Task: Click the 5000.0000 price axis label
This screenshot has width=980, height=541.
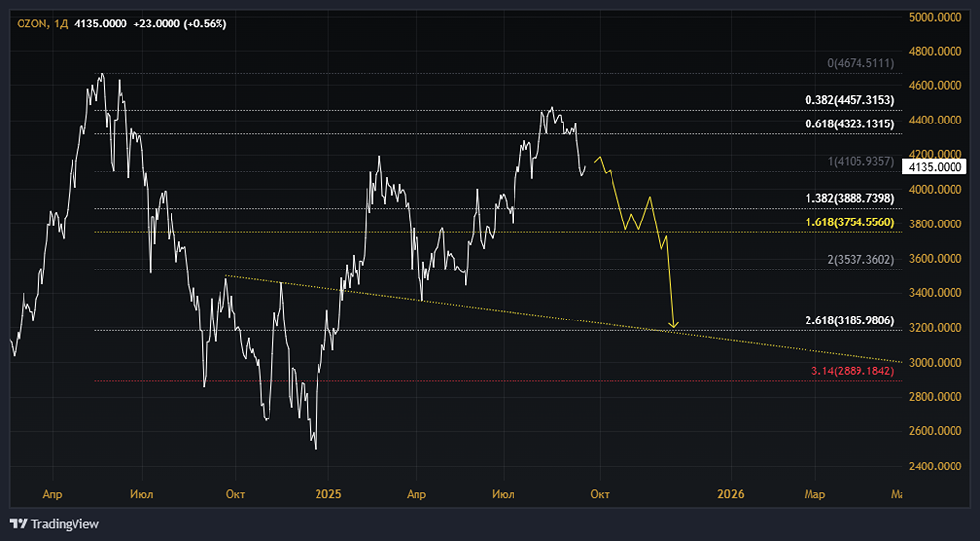Action: pos(935,17)
